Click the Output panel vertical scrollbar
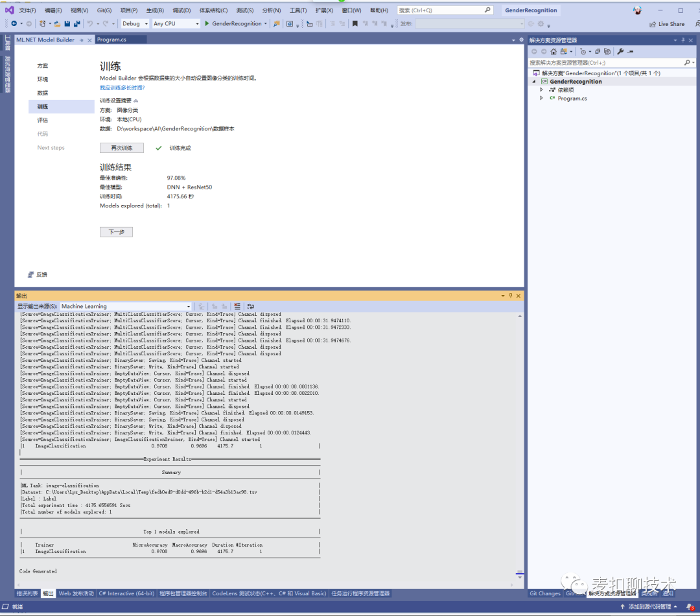 [520, 447]
